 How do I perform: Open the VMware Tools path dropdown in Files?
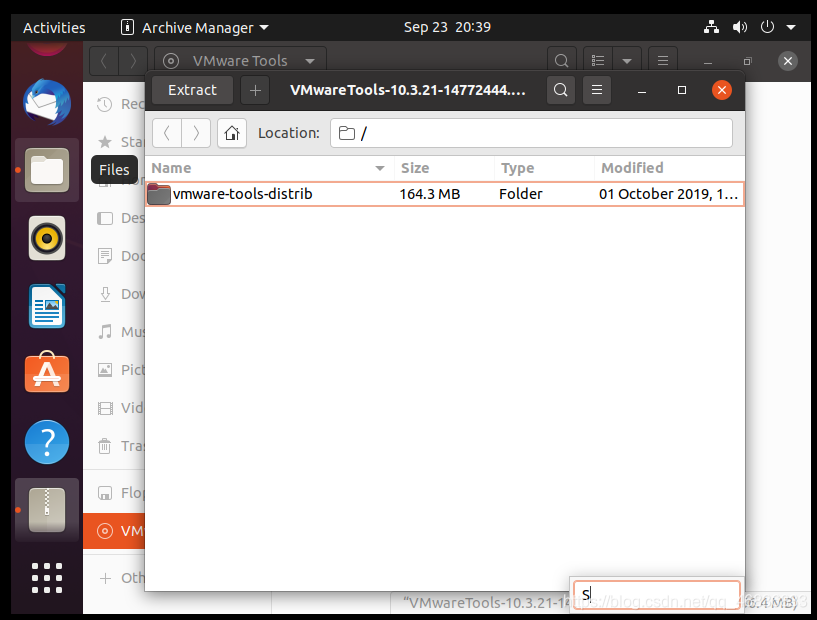coord(240,61)
